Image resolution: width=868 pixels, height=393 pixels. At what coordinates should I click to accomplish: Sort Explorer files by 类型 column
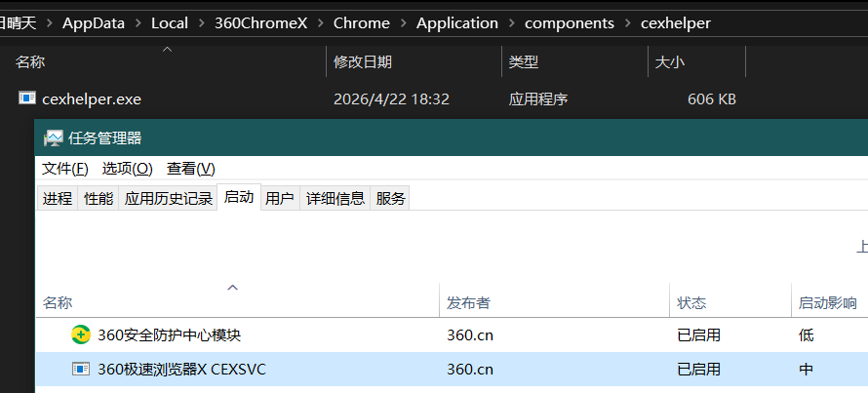click(x=524, y=62)
